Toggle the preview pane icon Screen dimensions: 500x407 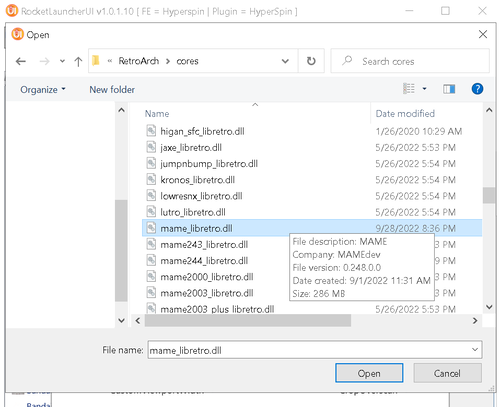pyautogui.click(x=449, y=89)
